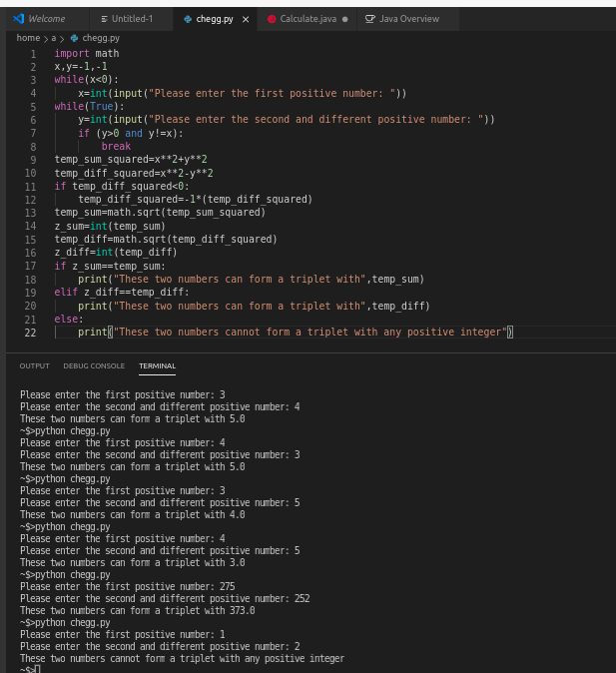The image size is (616, 673).
Task: Click the red Java icon on Calculate.java tab
Action: 272,19
